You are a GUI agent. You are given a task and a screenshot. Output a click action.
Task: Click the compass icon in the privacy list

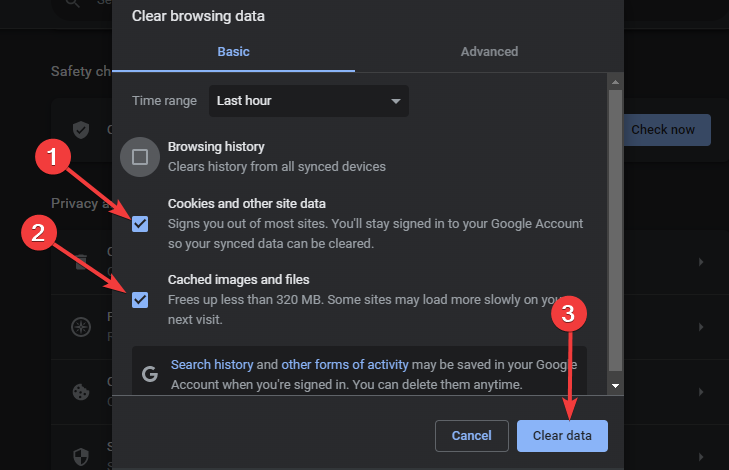(x=82, y=327)
